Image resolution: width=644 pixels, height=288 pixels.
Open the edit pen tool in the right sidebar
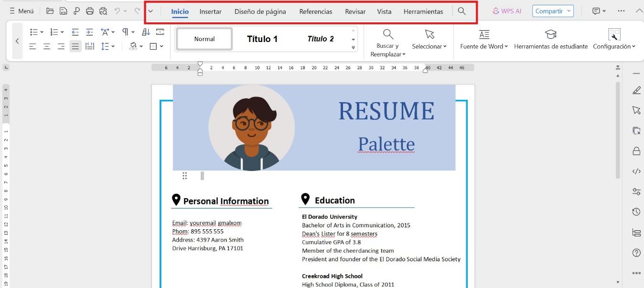pyautogui.click(x=636, y=90)
